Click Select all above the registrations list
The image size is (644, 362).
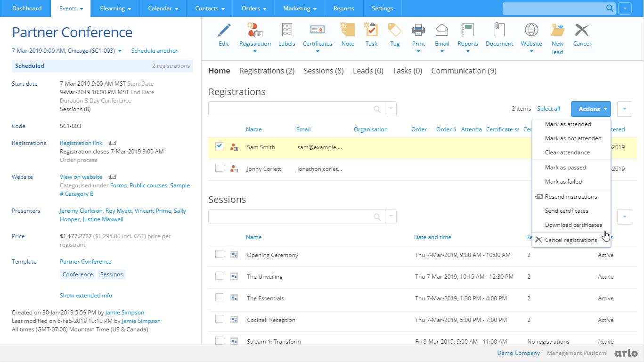coord(548,108)
